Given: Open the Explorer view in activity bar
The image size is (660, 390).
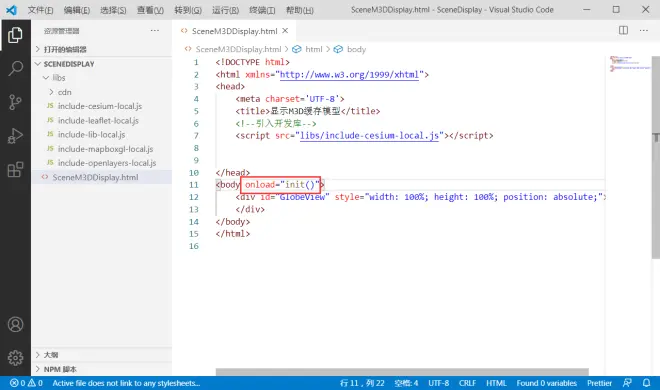Looking at the screenshot, I should pos(15,34).
